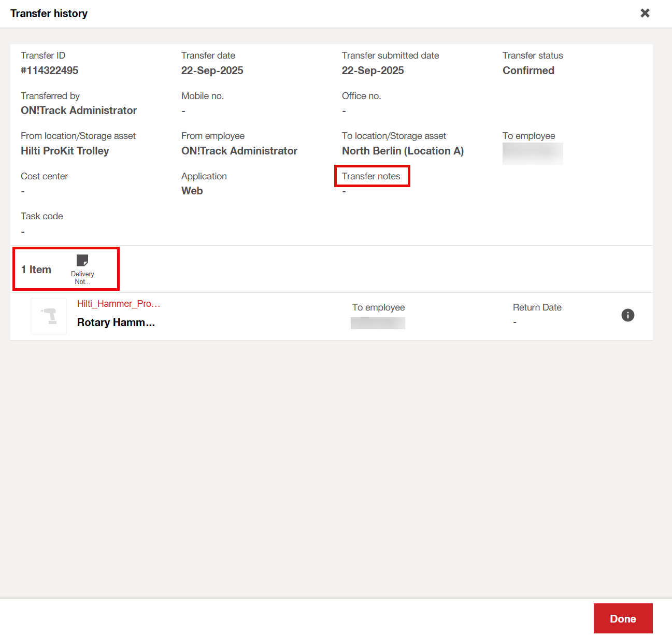Click the Transfer history title
Screen dimensions: 672x636
49,13
